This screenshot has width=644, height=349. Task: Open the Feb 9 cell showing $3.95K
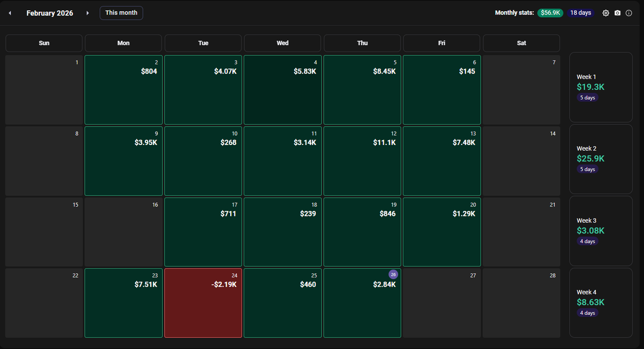pyautogui.click(x=123, y=161)
